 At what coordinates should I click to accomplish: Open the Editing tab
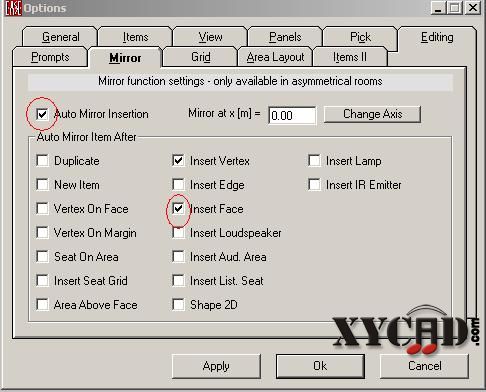(x=437, y=37)
